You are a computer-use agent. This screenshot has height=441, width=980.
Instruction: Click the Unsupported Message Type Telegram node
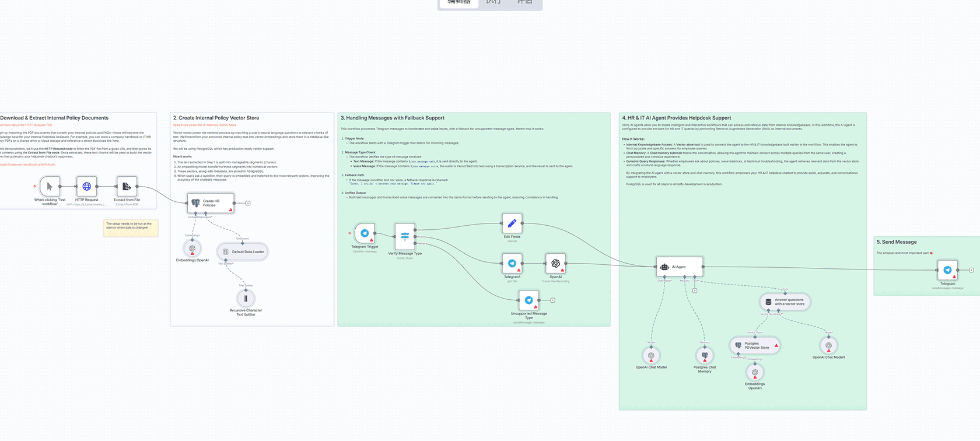point(528,300)
